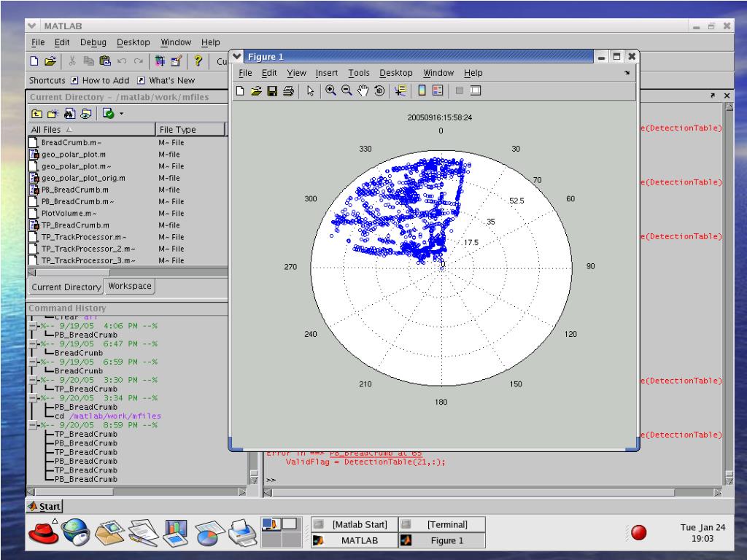747x560 pixels.
Task: Click the yellow question mark Help icon
Action: tap(198, 61)
